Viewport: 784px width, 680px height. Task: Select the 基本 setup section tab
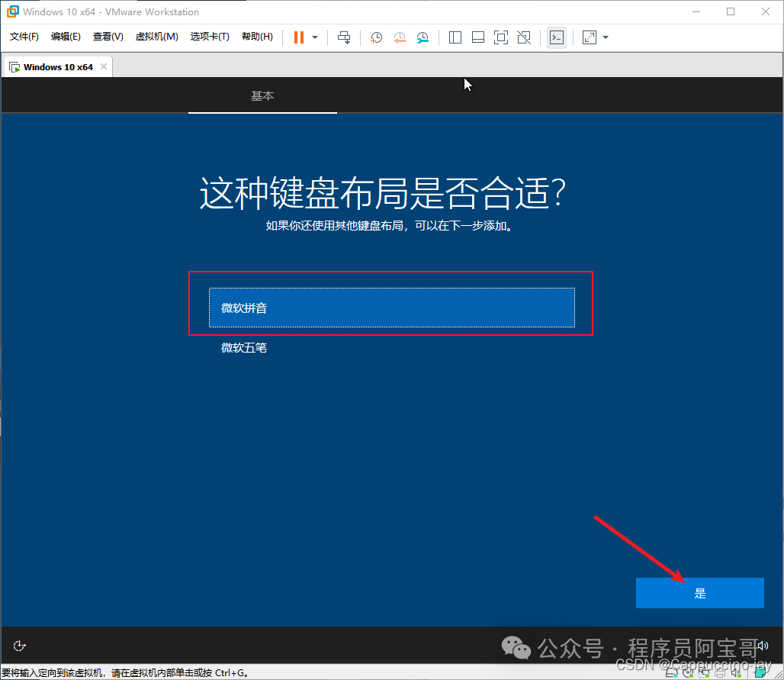pyautogui.click(x=262, y=95)
